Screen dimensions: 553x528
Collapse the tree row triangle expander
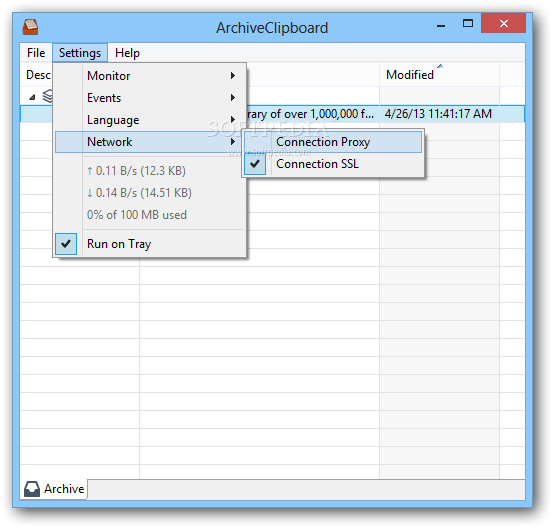(x=32, y=97)
